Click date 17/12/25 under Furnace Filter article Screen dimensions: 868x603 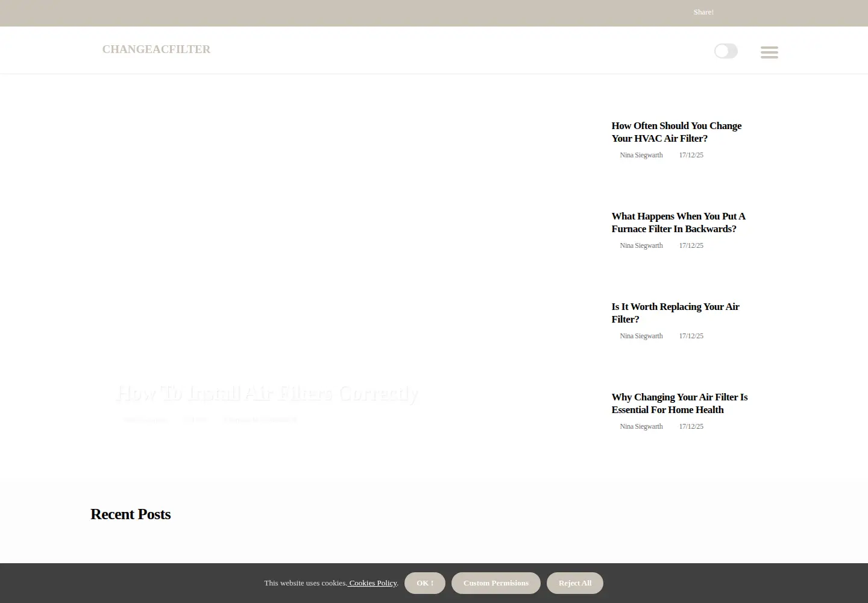pos(691,245)
